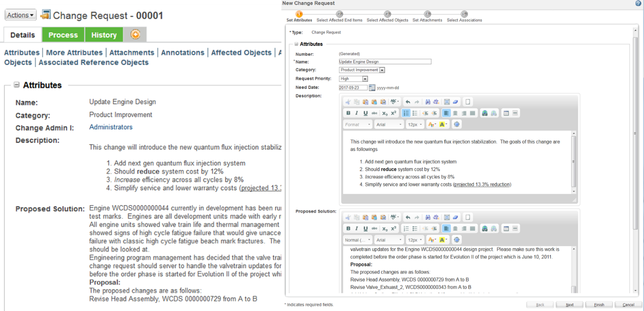Toggle Bold in Description toolbar
This screenshot has height=311, width=644.
tap(348, 113)
